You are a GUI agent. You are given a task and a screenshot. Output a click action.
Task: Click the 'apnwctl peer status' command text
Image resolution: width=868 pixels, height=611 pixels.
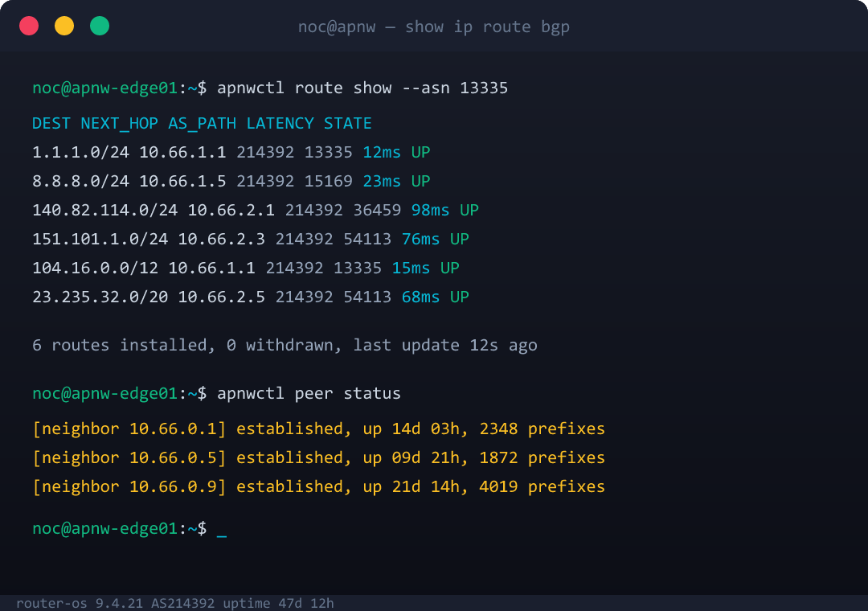click(309, 393)
